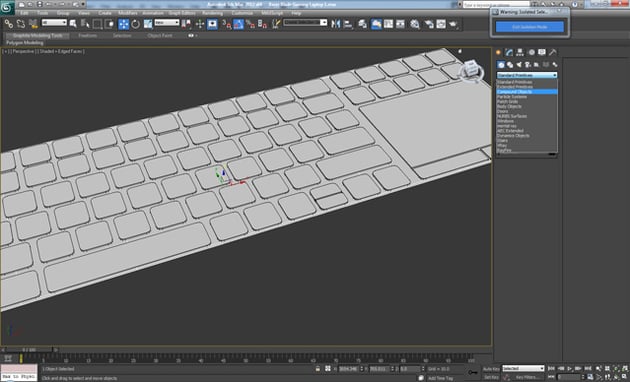Open the Motion command panel tab

click(531, 52)
